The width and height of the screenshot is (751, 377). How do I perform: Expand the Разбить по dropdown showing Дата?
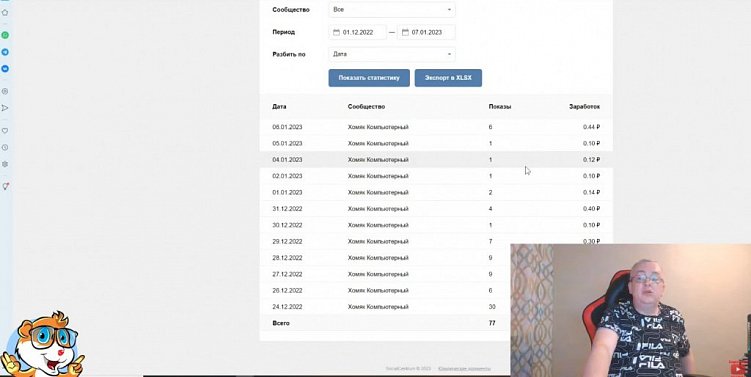(392, 54)
